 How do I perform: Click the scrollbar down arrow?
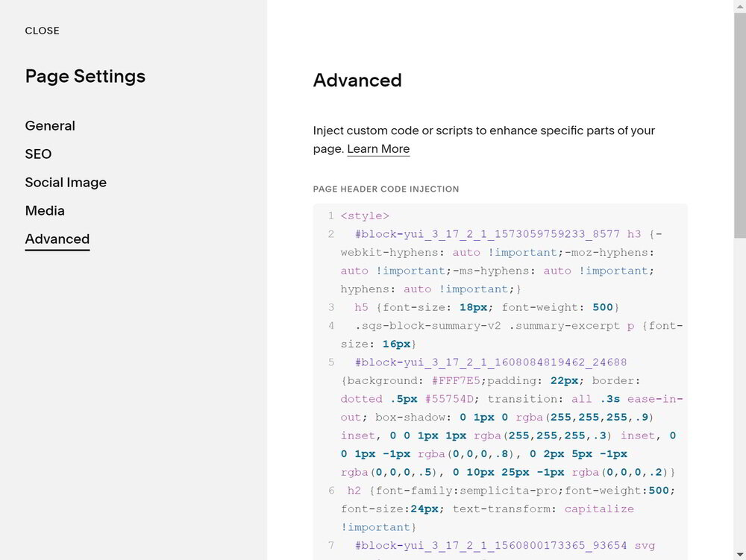(740, 554)
